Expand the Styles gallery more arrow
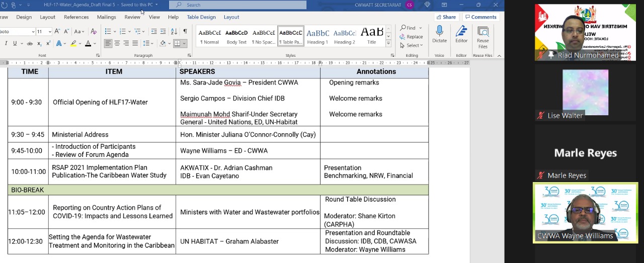The image size is (644, 263). (x=388, y=43)
